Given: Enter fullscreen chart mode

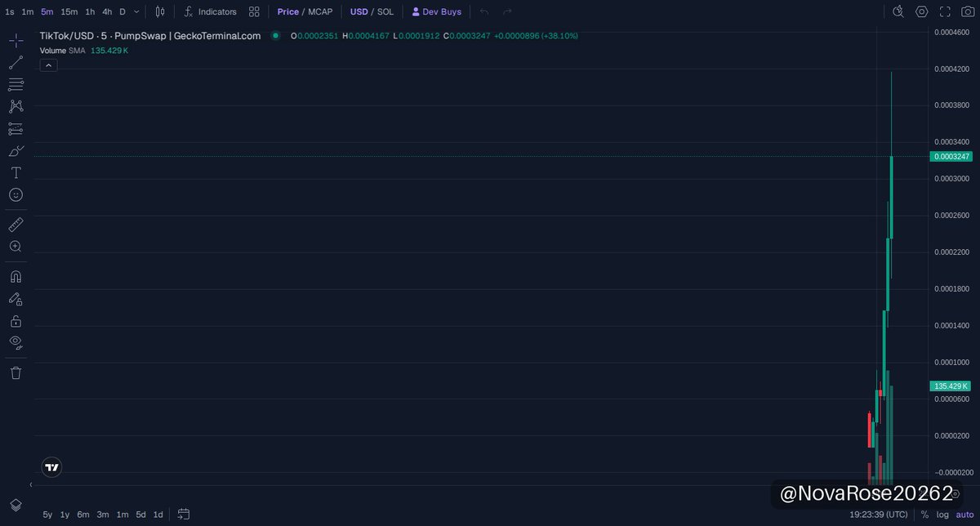Looking at the screenshot, I should (945, 11).
